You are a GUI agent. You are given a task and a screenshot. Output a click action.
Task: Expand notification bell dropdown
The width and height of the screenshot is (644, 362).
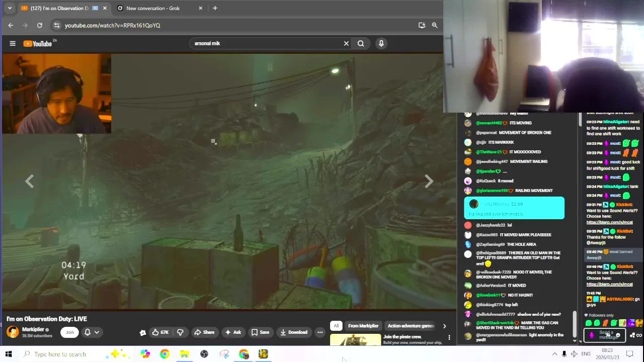[x=92, y=332]
